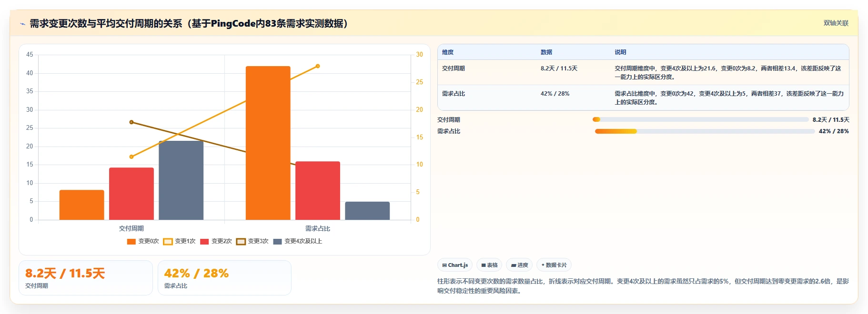Click the 42% / 28% value beside progress bar

(x=834, y=131)
